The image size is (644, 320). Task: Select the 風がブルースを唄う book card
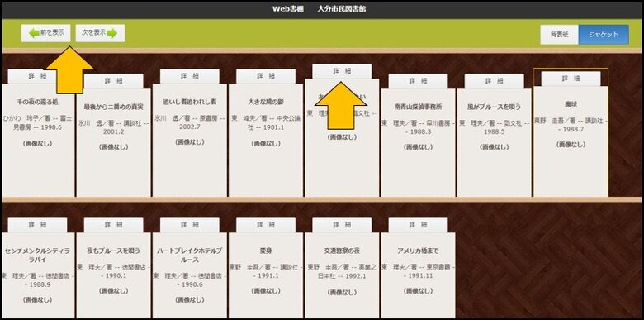pyautogui.click(x=494, y=143)
